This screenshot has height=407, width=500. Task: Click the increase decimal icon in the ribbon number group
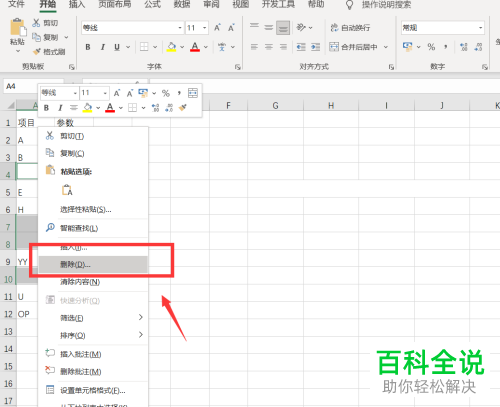[464, 47]
